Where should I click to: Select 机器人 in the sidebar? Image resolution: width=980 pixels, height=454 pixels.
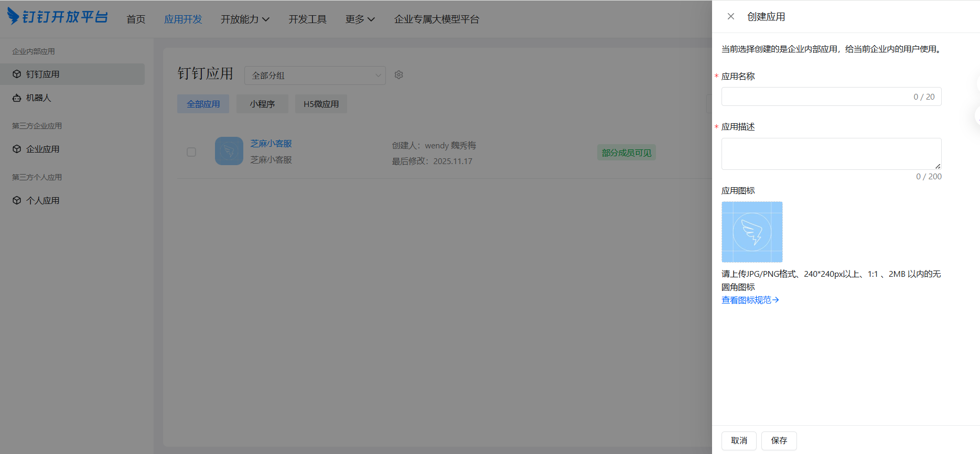tap(72, 98)
